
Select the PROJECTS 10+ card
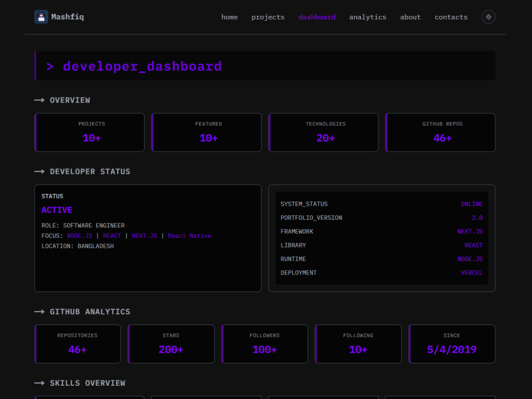[x=89, y=132]
